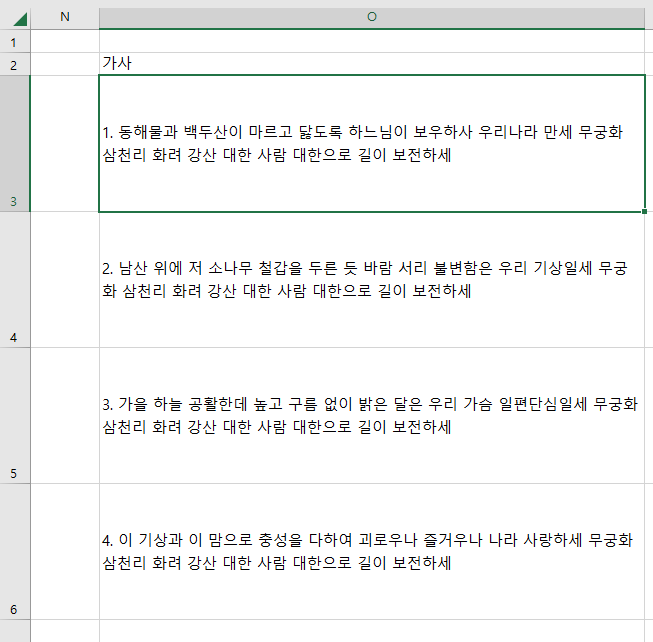Image resolution: width=653 pixels, height=642 pixels.
Task: Click empty cell N3 beside verse 1
Action: (65, 144)
